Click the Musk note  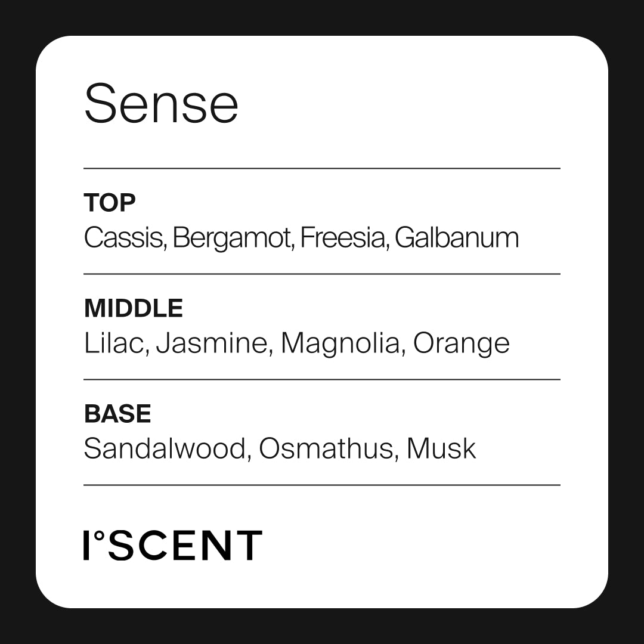(x=441, y=449)
